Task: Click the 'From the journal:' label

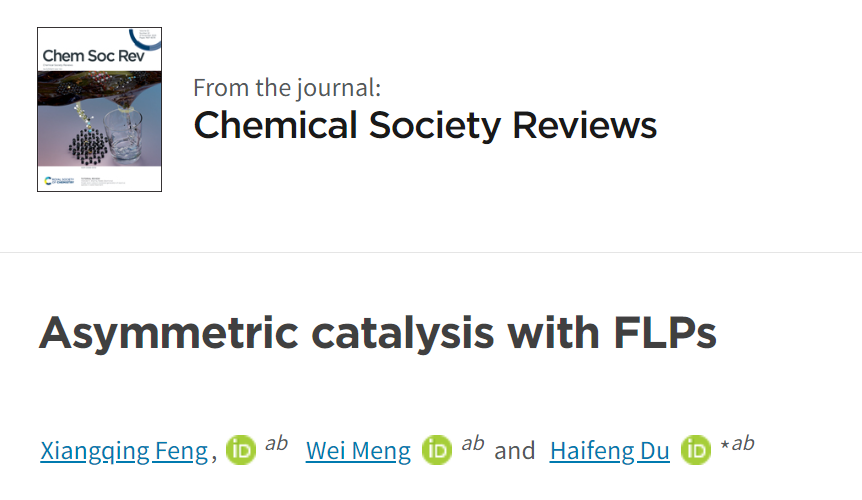Action: (x=287, y=87)
